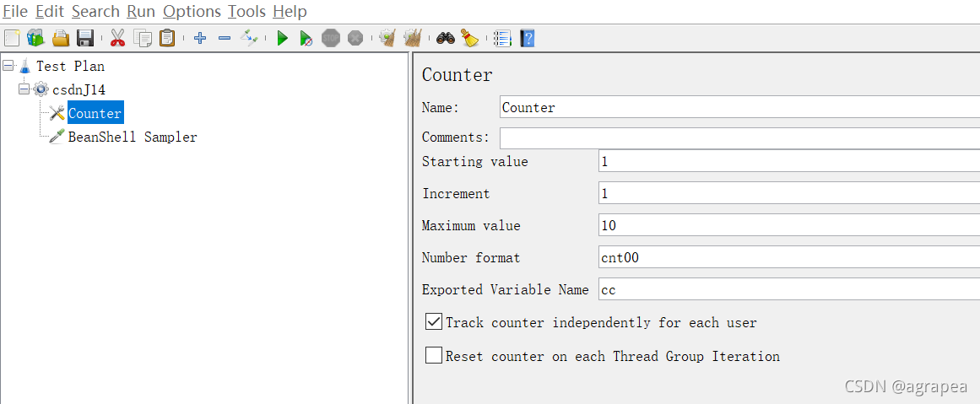Select csdnJ14 thread group in tree
The width and height of the screenshot is (980, 404).
(x=79, y=89)
